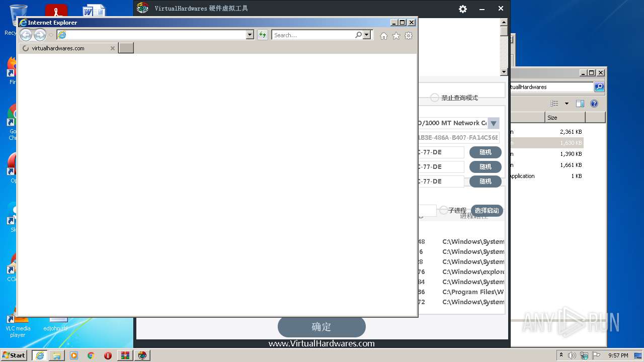Select the 1 KB Application row
Screen dimensions: 644x362
pyautogui.click(x=546, y=176)
